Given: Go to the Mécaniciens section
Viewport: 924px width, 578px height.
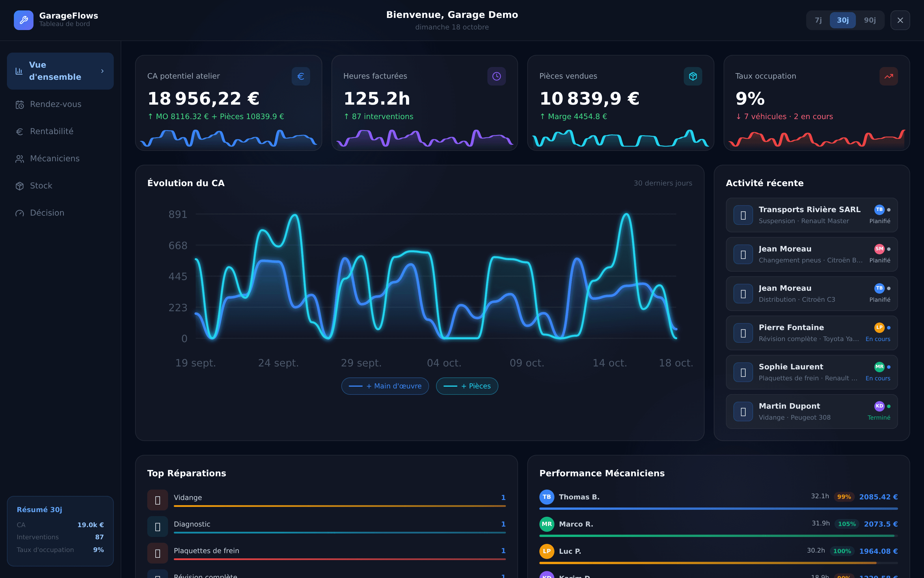Looking at the screenshot, I should 60,159.
